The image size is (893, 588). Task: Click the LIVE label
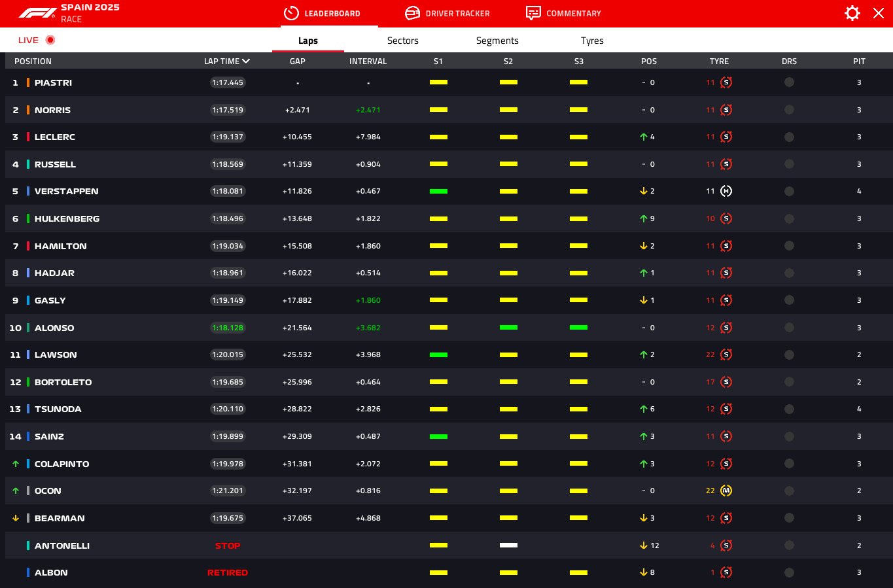(28, 40)
